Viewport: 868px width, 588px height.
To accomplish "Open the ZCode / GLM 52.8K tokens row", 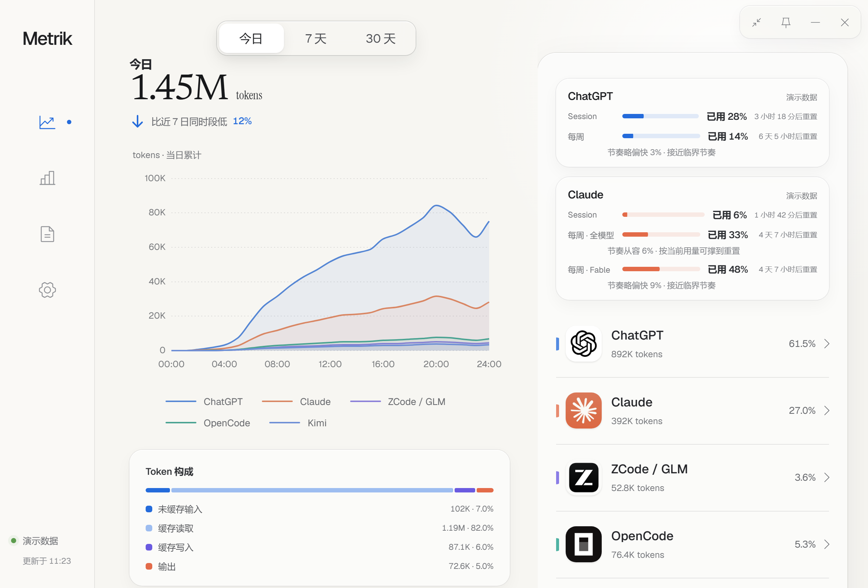I will 693,477.
